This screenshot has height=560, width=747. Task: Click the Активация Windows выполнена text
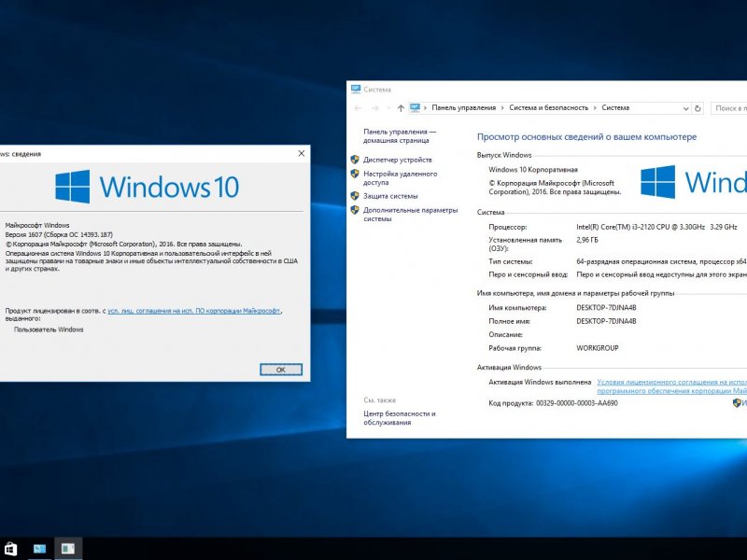(540, 382)
